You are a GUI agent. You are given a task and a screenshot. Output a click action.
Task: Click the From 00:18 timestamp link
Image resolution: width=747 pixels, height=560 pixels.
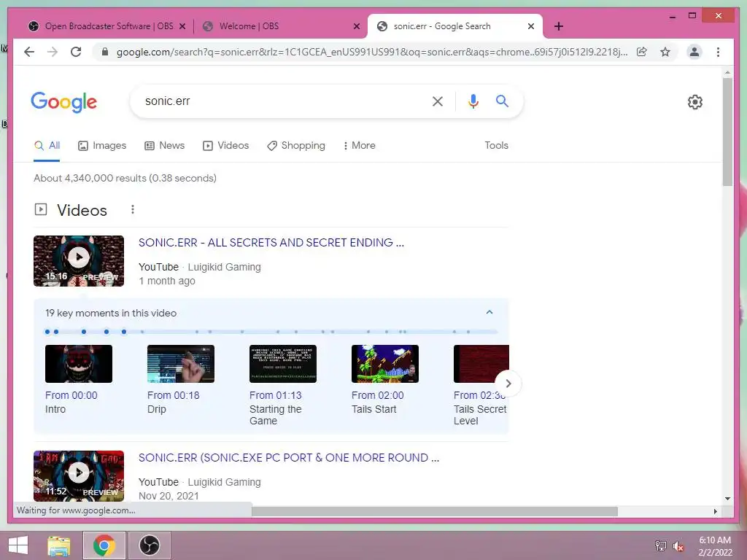174,396
